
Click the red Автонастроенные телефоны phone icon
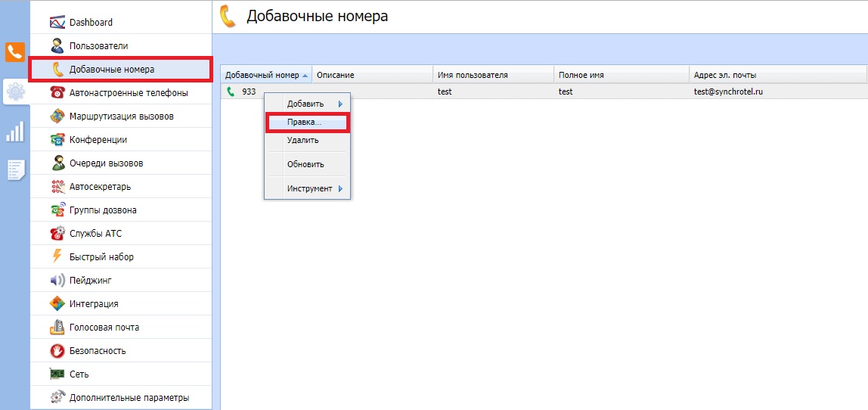(57, 92)
